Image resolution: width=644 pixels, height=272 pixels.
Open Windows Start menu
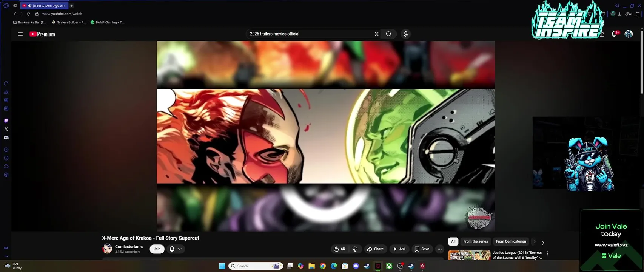coord(222,266)
